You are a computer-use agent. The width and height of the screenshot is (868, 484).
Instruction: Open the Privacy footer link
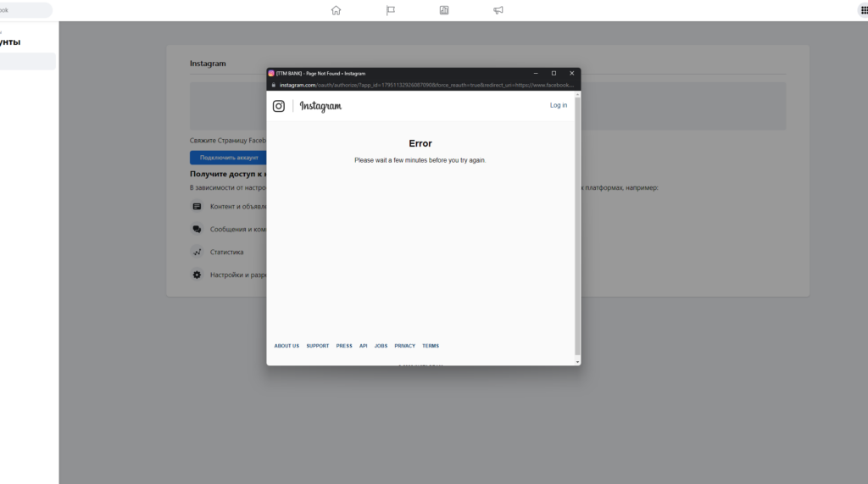coord(404,346)
